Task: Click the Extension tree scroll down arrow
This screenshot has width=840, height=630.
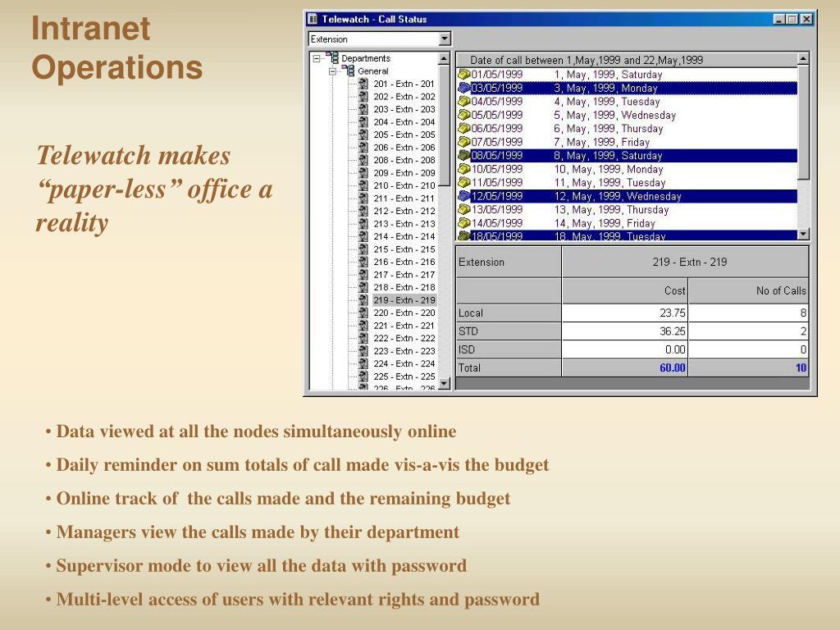Action: pos(444,384)
